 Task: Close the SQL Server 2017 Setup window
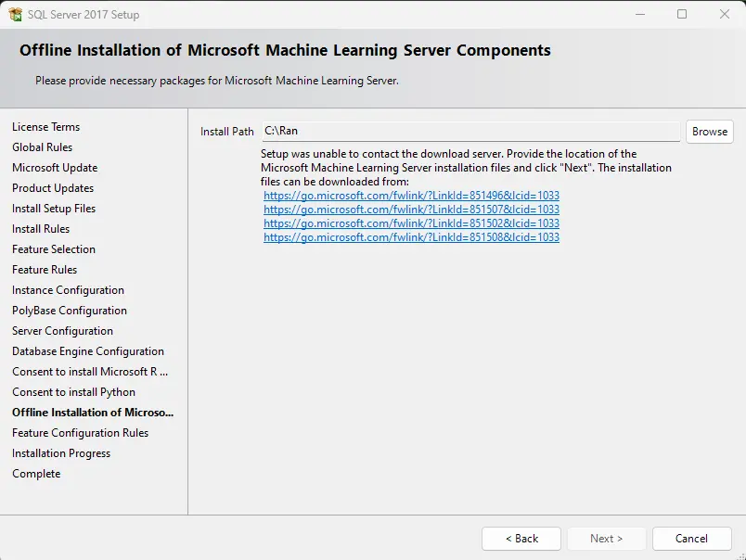(x=724, y=14)
